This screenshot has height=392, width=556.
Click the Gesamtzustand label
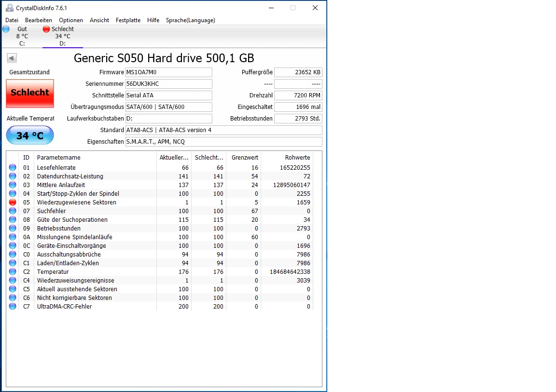tap(29, 72)
